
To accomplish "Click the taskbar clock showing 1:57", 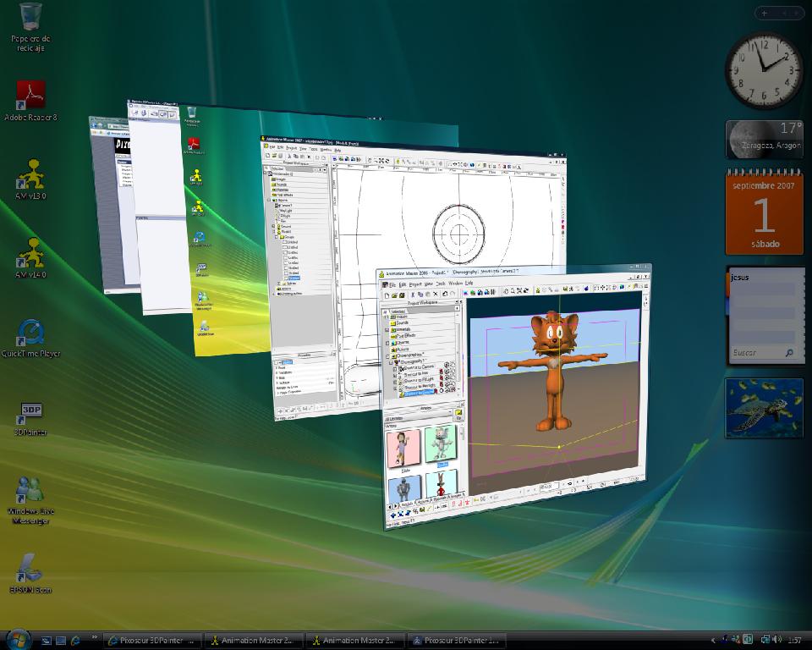I will [794, 640].
